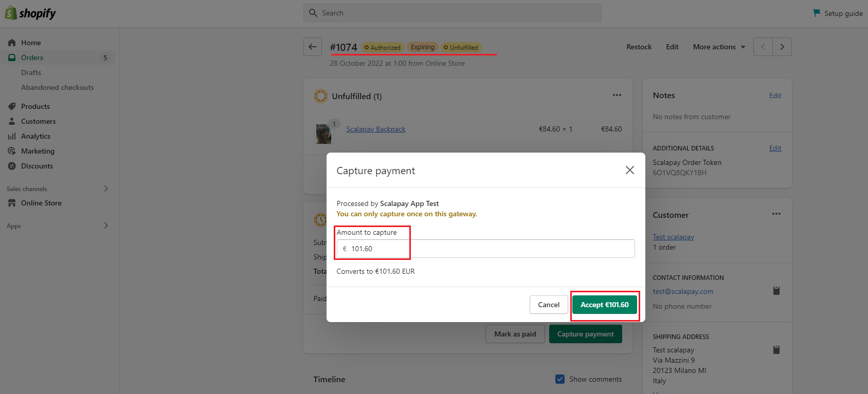This screenshot has width=868, height=394.
Task: Go to previous order with left chevron
Action: coord(763,47)
